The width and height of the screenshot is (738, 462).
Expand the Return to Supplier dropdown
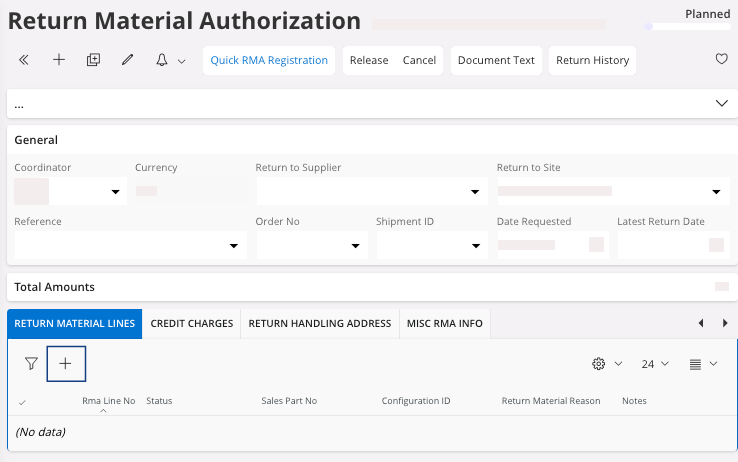tap(475, 191)
